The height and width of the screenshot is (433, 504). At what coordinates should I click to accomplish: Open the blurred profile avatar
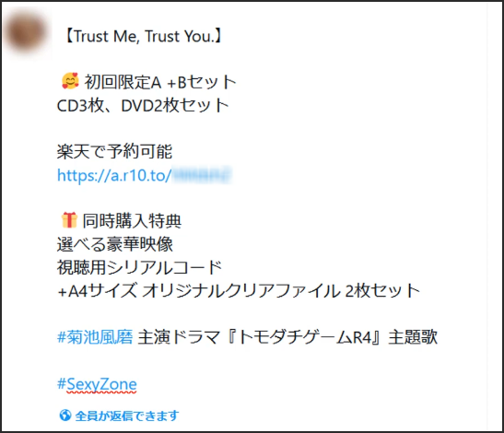(x=26, y=32)
